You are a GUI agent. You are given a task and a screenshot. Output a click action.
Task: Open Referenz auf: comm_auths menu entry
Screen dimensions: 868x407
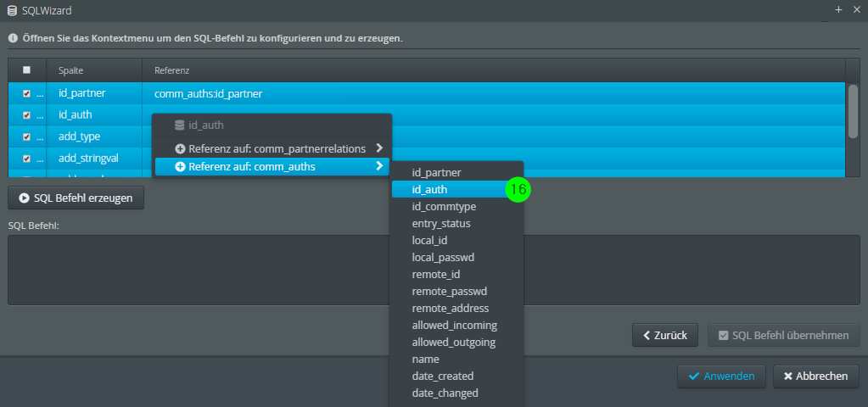click(272, 167)
